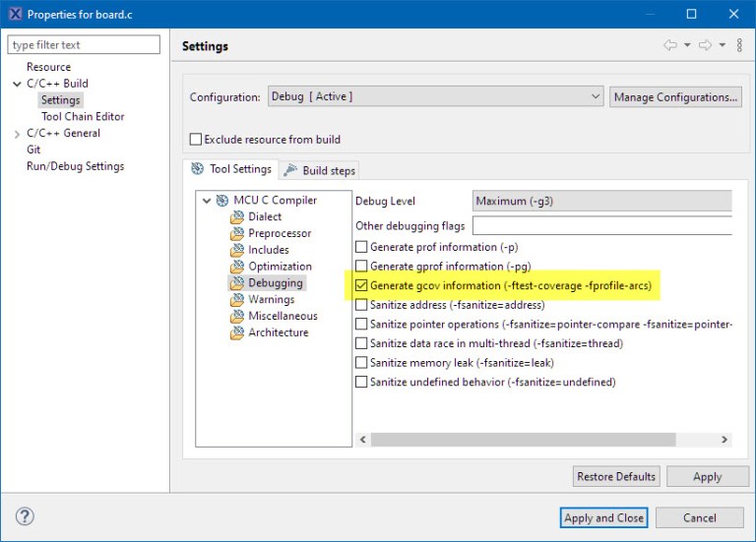Screen dimensions: 756x542
Task: Maximize the Properties dialog window
Action: tap(691, 14)
